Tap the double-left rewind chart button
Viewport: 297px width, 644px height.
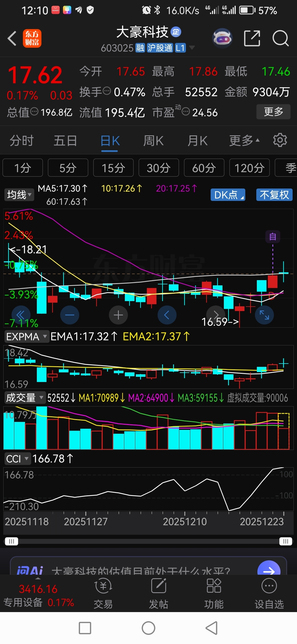pos(21,315)
